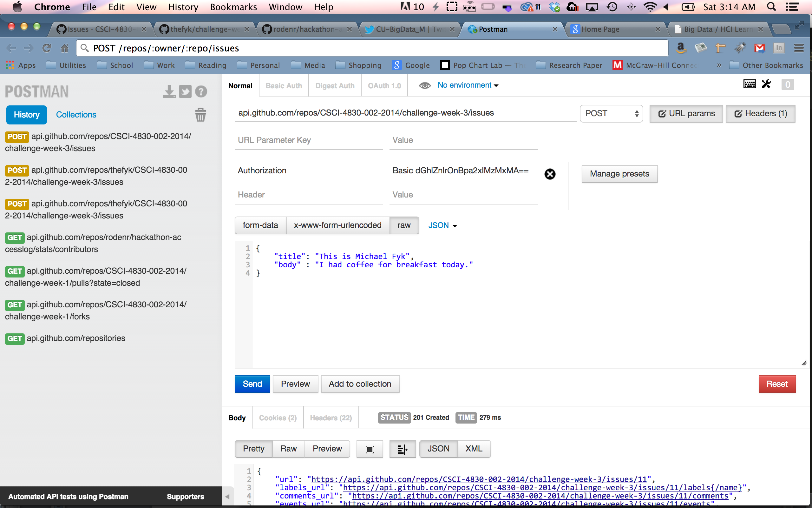Click the Chrome forward arrow
This screenshot has height=508, width=812.
[29, 48]
